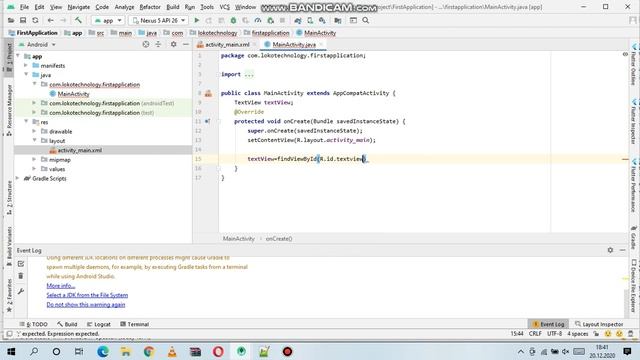Click the Profile app gauge icon

tap(258, 20)
